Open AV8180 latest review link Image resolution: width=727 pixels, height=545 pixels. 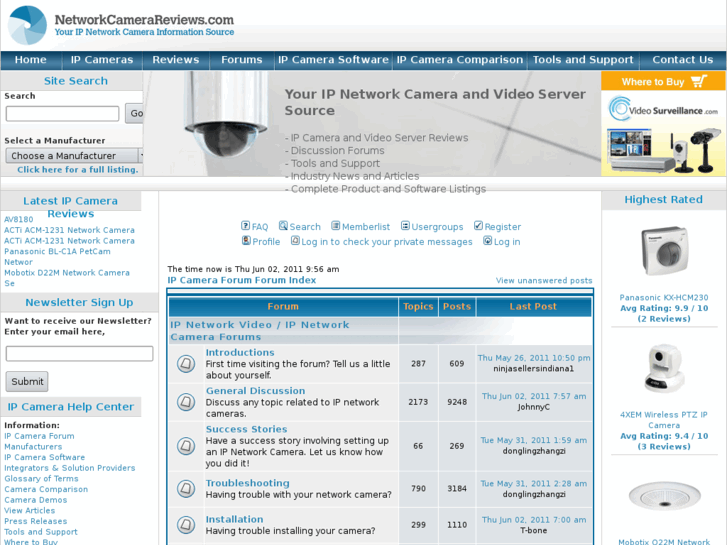pyautogui.click(x=19, y=219)
